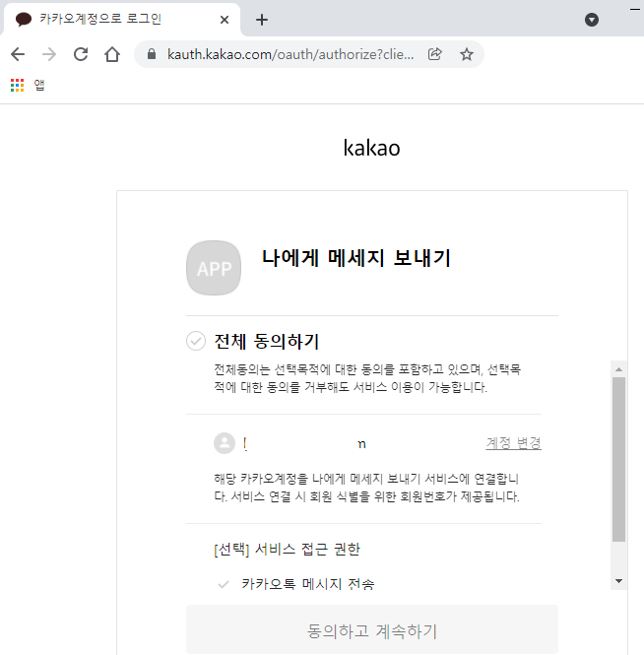Open the apps grid shortcut
Image resolution: width=644 pixels, height=655 pixels.
pyautogui.click(x=17, y=86)
